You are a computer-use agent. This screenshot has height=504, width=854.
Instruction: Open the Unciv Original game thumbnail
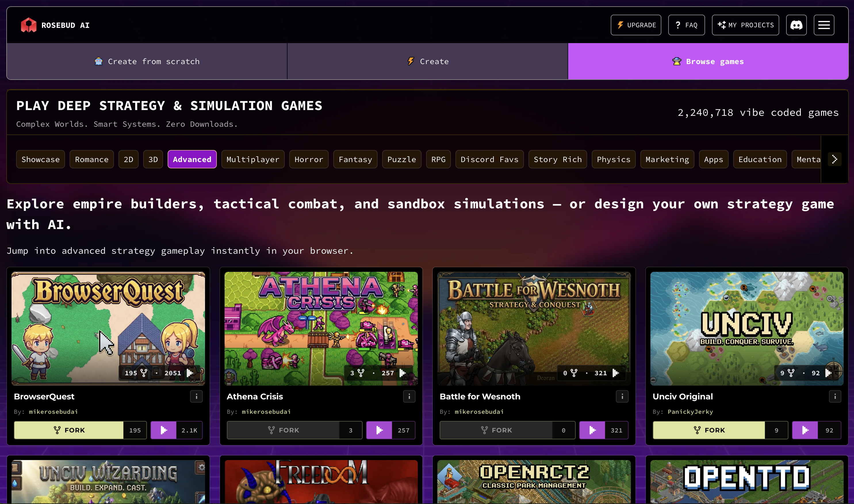pyautogui.click(x=746, y=328)
